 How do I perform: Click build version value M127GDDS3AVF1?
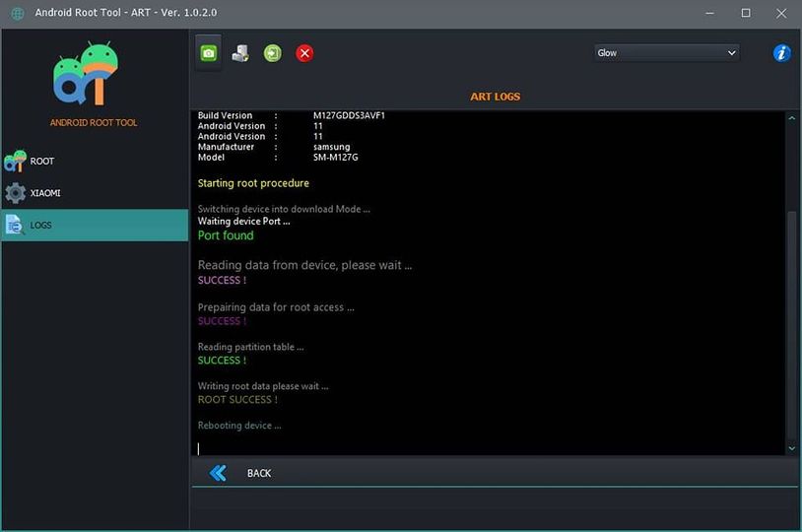349,115
